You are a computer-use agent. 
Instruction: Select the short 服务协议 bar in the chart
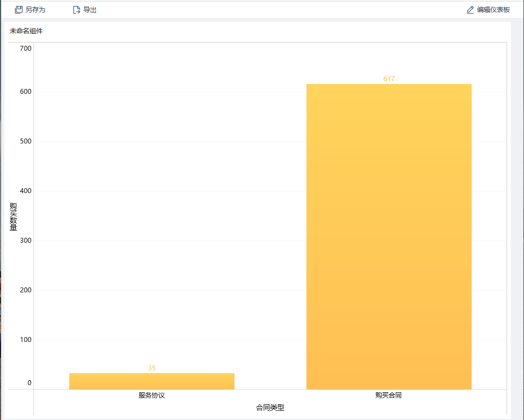tap(152, 381)
